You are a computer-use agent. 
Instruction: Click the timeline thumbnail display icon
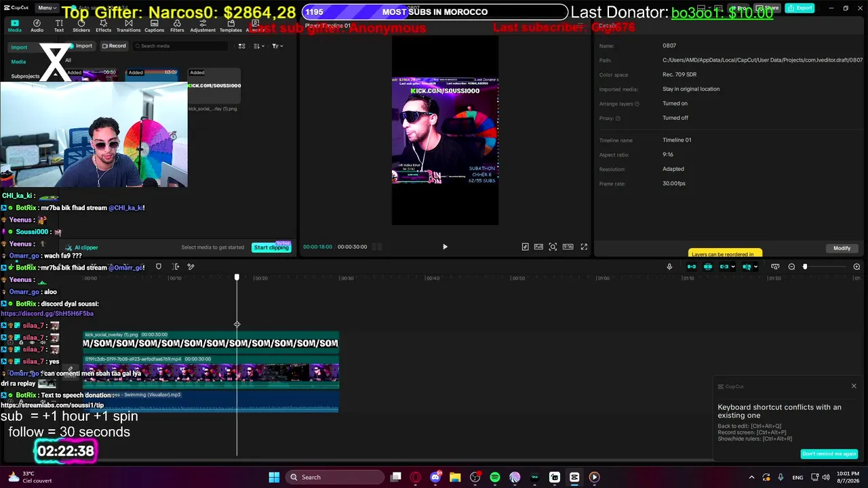point(775,267)
